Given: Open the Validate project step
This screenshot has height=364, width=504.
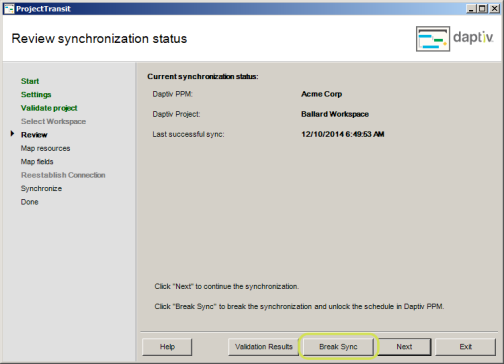Looking at the screenshot, I should [x=49, y=108].
